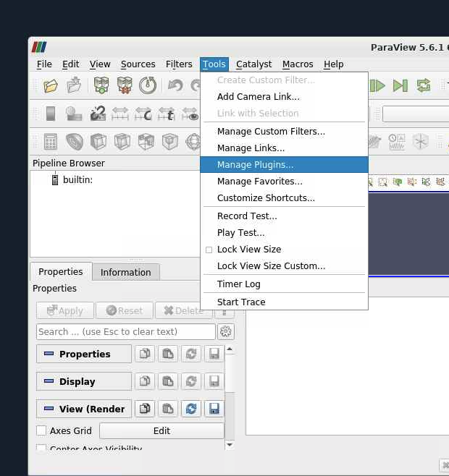Click properties panel scroll down arrow

pos(230,445)
